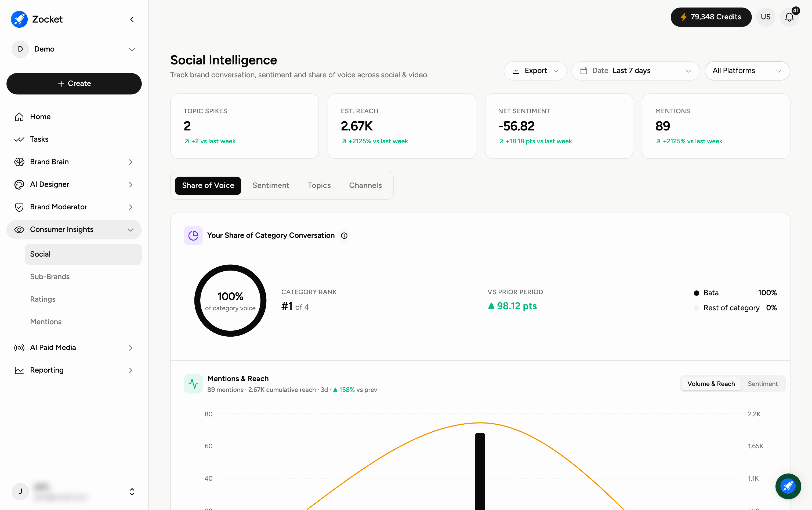Go to Home in the sidebar
The height and width of the screenshot is (510, 812).
pos(74,117)
